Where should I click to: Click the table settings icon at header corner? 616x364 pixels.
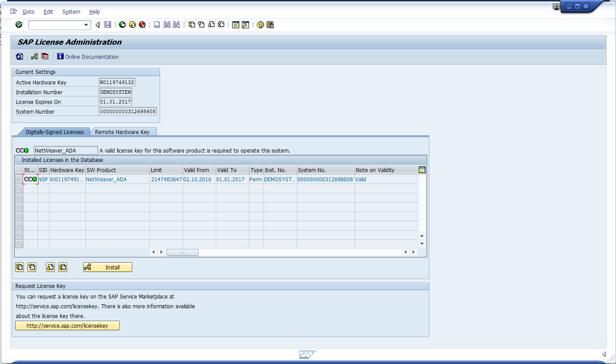[422, 170]
